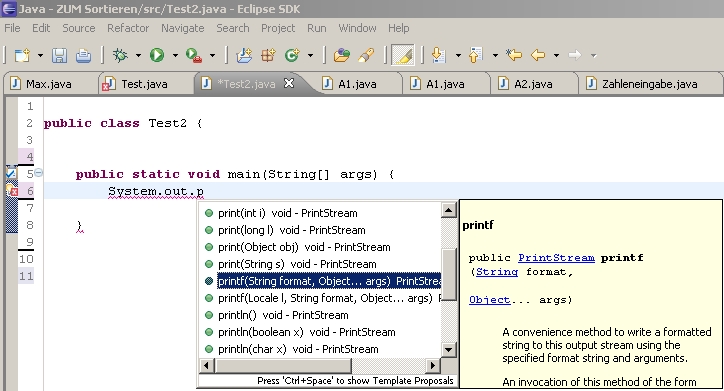Click the Back navigation arrow
The width and height of the screenshot is (724, 391).
[538, 55]
